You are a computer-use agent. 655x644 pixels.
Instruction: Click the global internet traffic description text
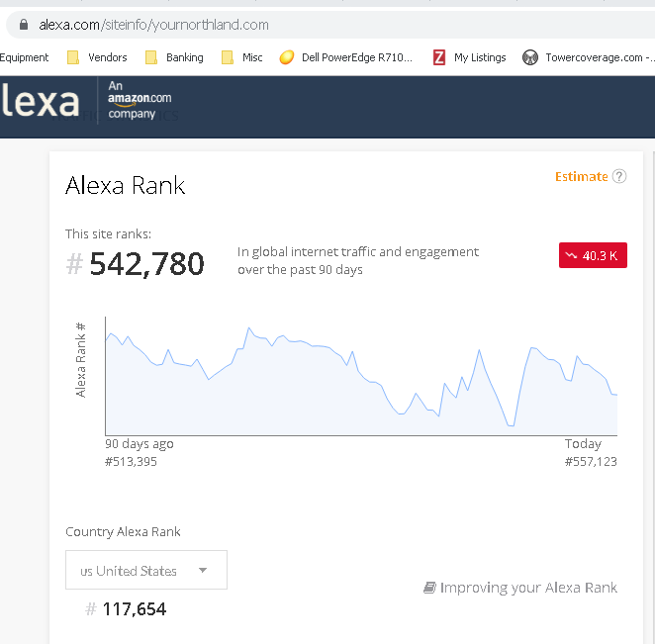[x=358, y=260]
